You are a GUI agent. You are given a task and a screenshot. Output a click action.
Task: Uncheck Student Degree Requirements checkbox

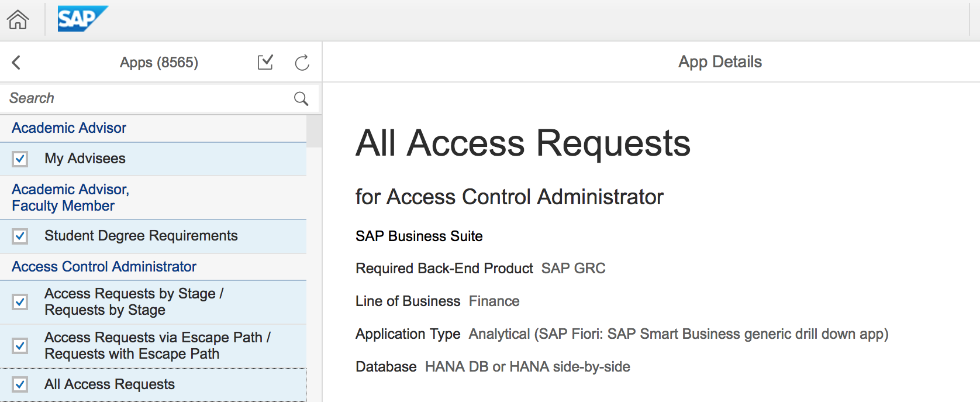tap(20, 236)
